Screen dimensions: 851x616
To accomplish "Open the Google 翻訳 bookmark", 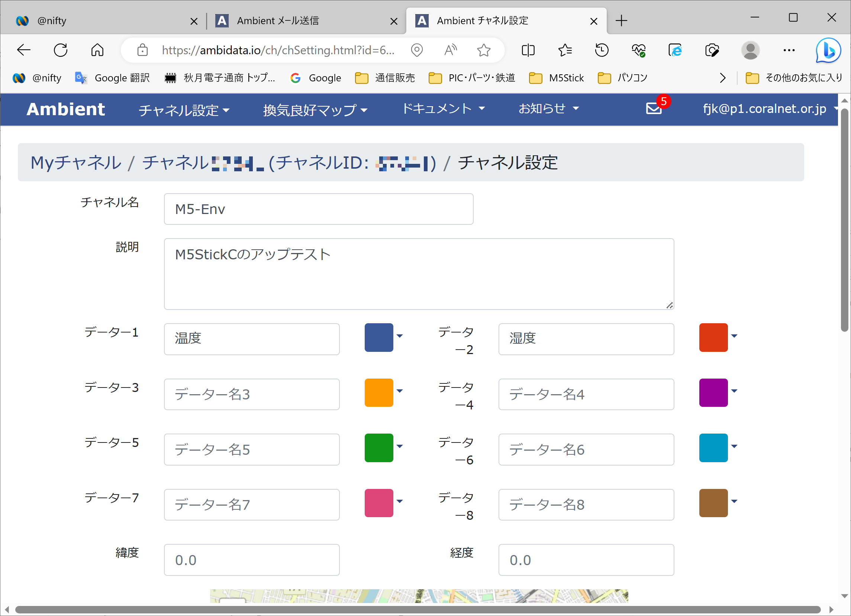I will coord(112,78).
